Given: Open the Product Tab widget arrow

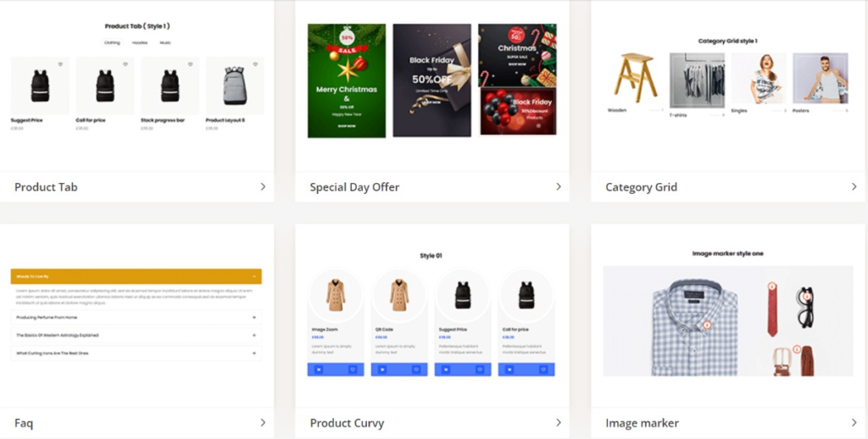Looking at the screenshot, I should tap(263, 186).
